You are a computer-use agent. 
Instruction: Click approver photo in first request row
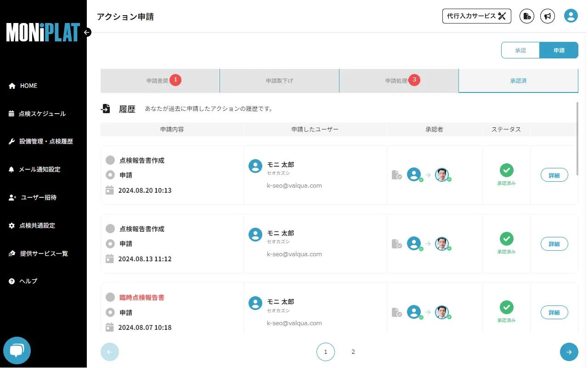441,175
